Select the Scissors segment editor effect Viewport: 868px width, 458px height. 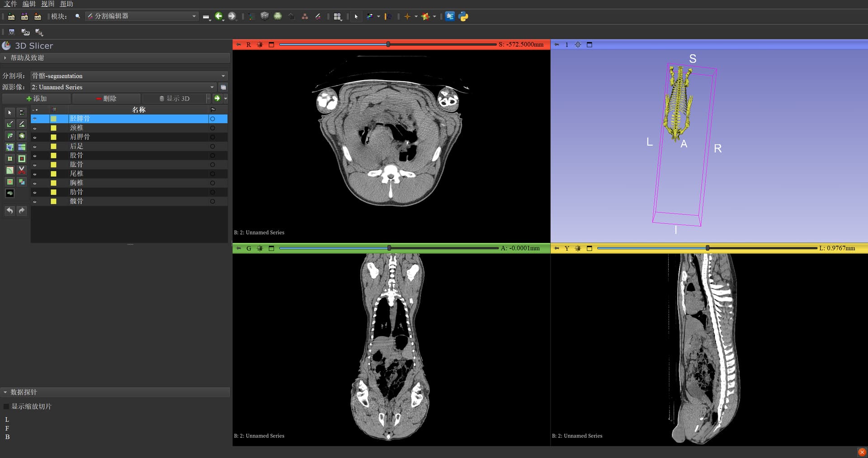point(22,170)
